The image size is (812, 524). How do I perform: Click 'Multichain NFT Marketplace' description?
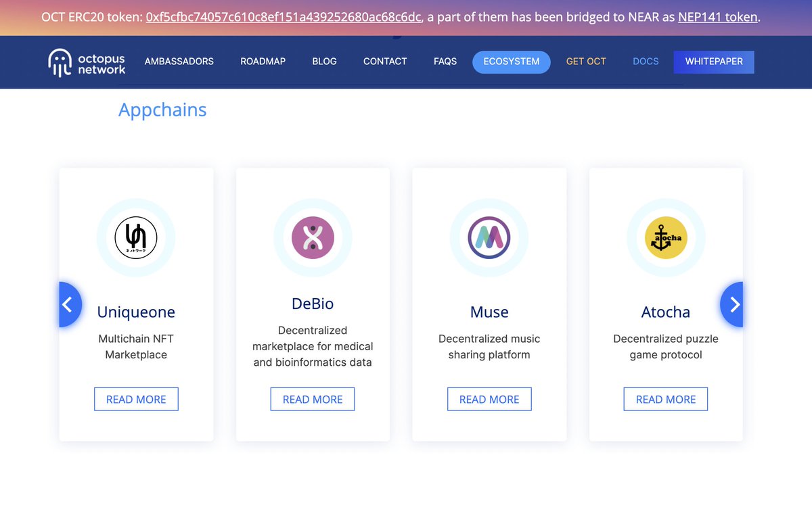(x=136, y=346)
